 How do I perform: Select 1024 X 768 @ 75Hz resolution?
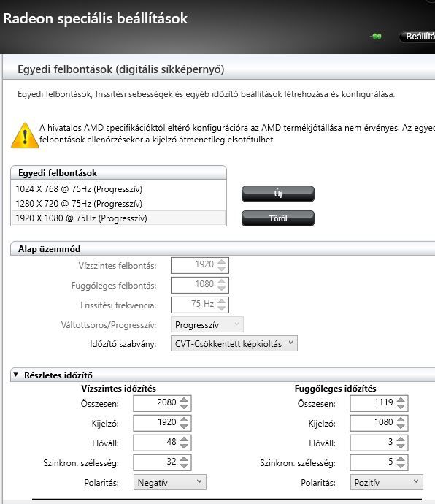click(x=118, y=189)
